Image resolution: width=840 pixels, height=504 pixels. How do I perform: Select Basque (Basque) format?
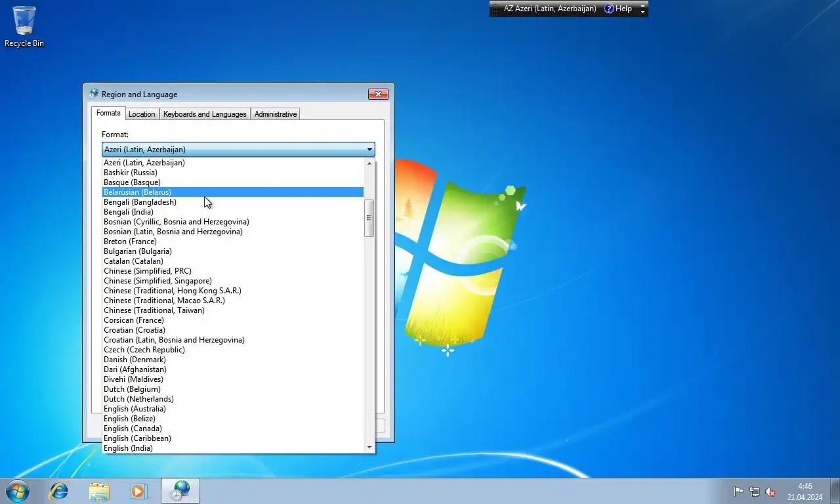coord(233,182)
